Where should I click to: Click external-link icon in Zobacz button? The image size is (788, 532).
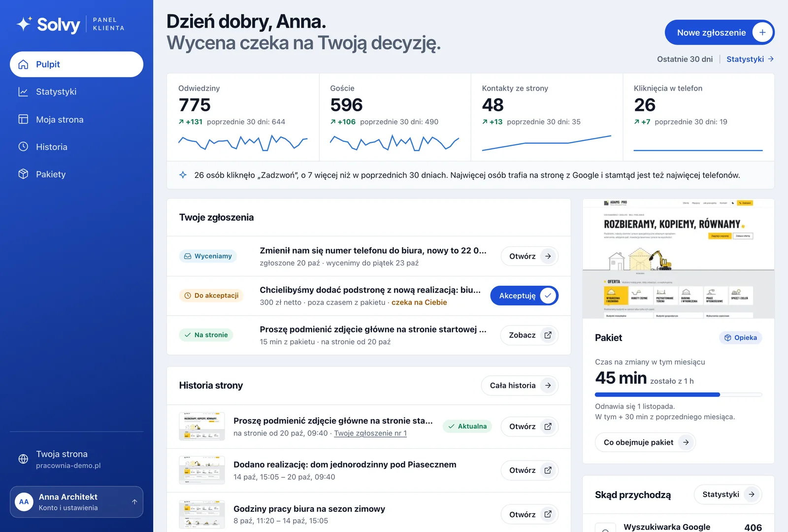coord(548,335)
